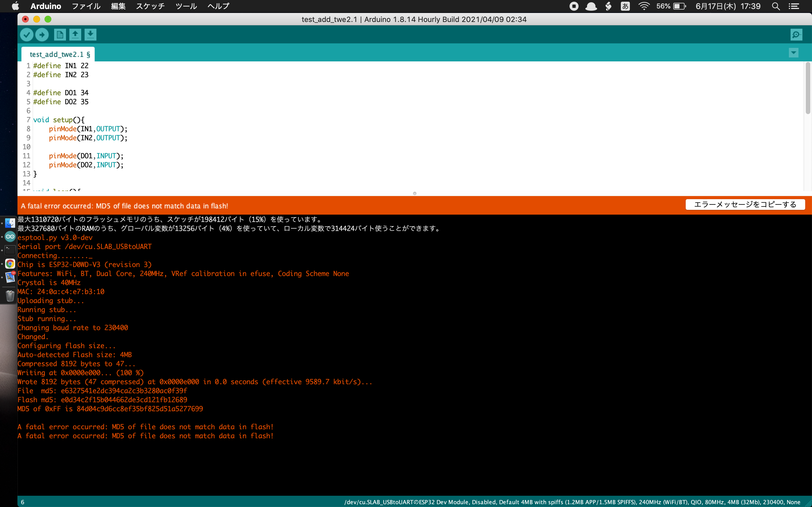This screenshot has height=507, width=812.
Task: Expand the tab options dropdown arrow
Action: [793, 53]
